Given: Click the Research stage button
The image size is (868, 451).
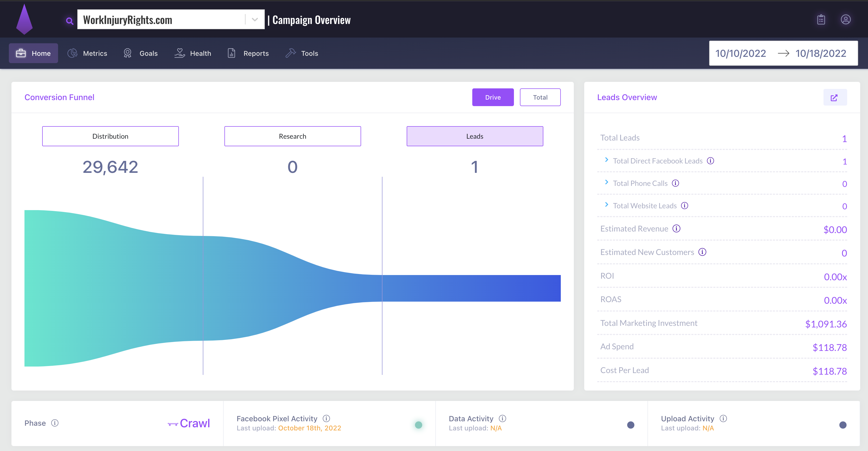Looking at the screenshot, I should pos(292,136).
